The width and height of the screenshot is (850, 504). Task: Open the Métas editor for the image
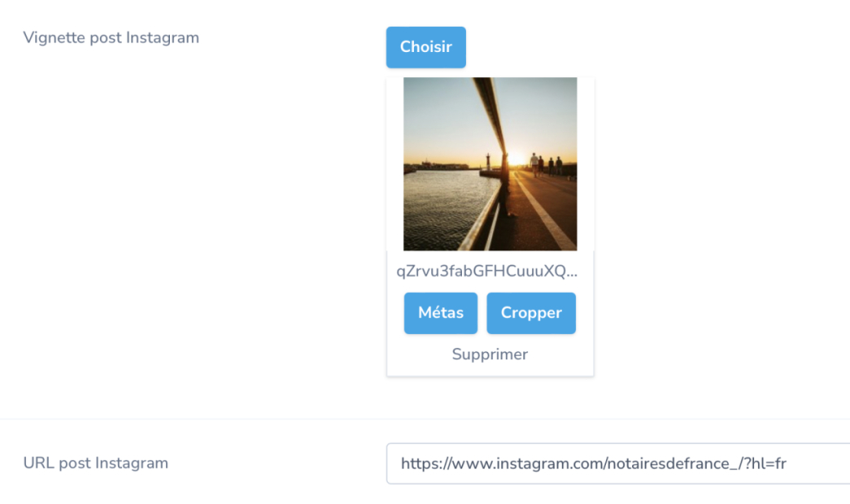click(441, 313)
